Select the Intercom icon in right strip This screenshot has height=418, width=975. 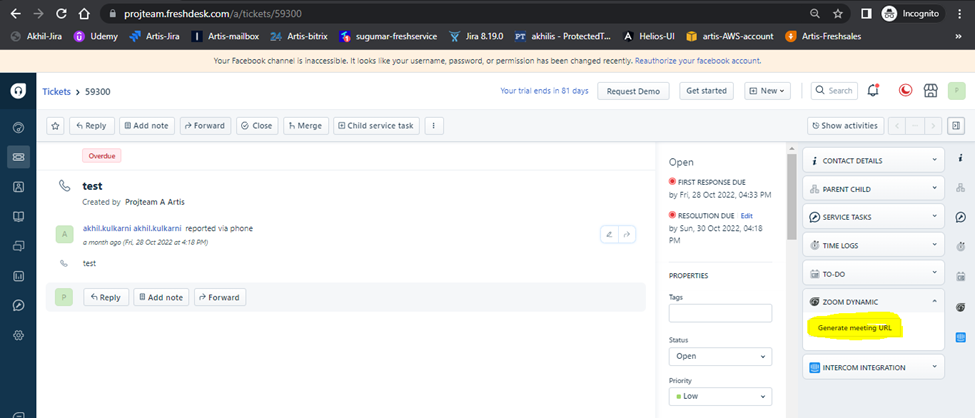coord(961,337)
